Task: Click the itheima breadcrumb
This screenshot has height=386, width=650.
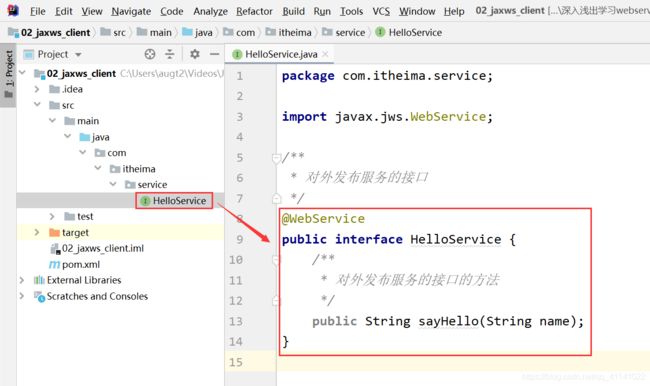Action: click(289, 32)
